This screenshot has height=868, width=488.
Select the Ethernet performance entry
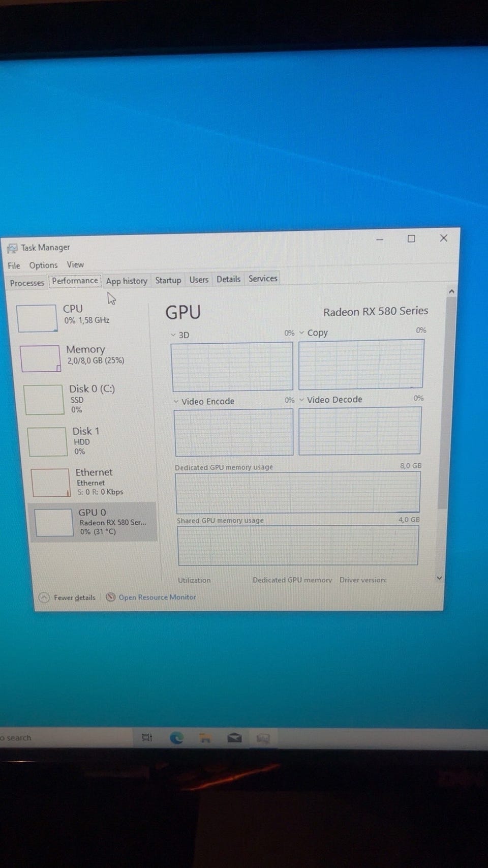(x=91, y=482)
